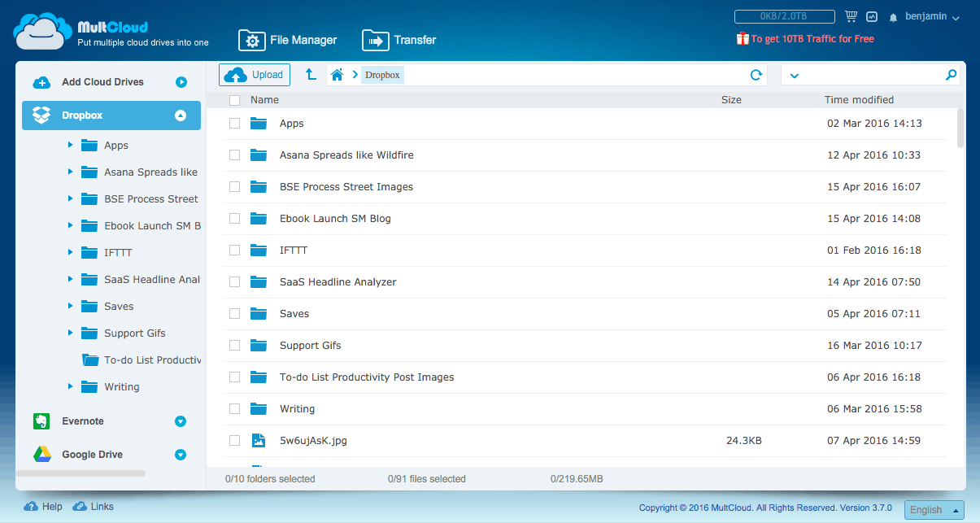Click the Evernote elephant icon

coord(41,421)
